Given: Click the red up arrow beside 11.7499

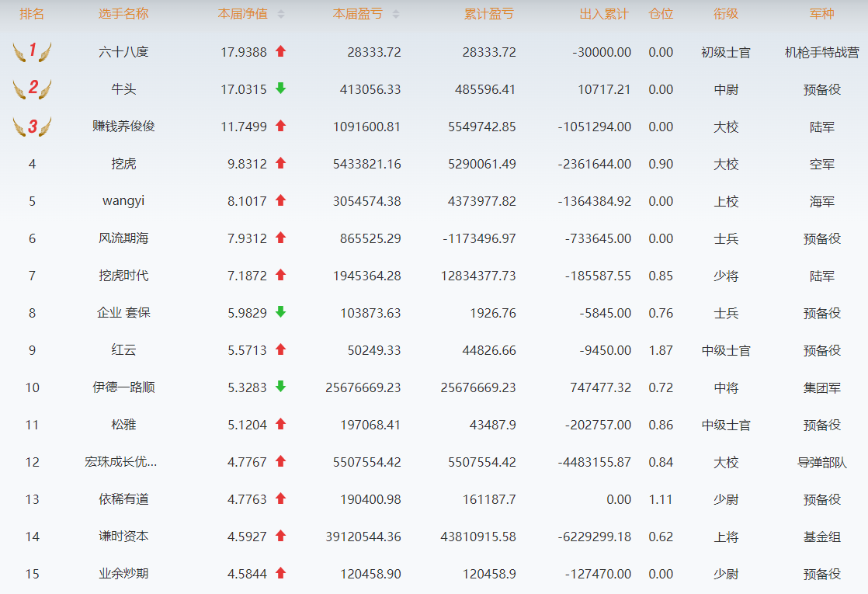Looking at the screenshot, I should click(x=280, y=126).
